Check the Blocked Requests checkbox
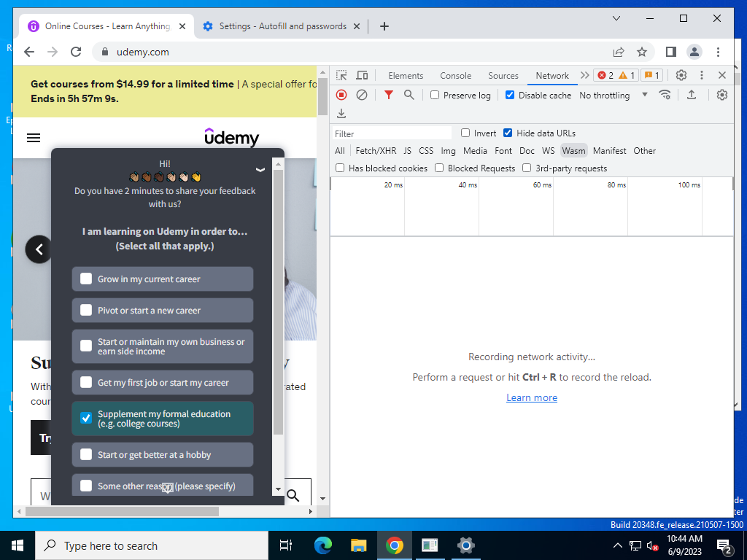This screenshot has width=747, height=560. pyautogui.click(x=439, y=168)
